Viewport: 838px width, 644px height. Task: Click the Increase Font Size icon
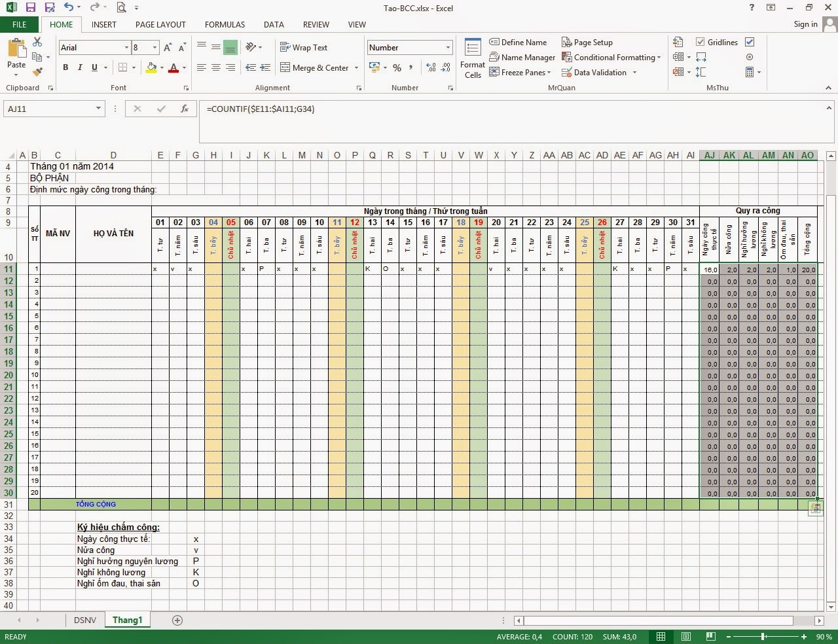(168, 48)
